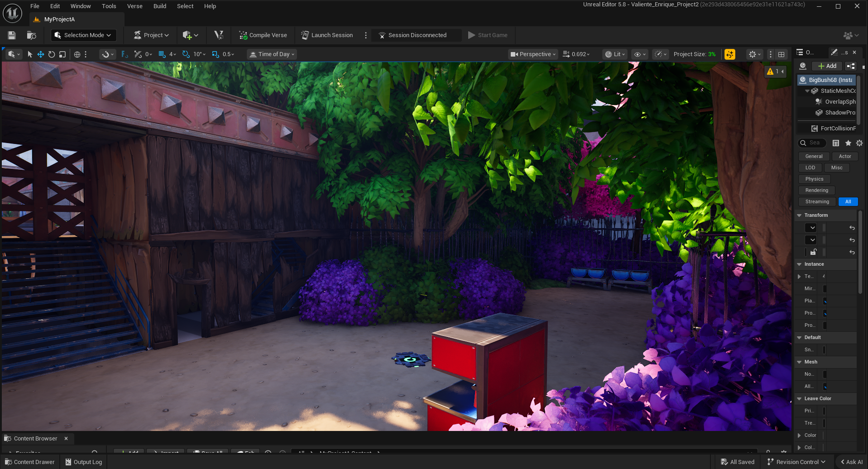
Task: Open the File menu
Action: [35, 6]
